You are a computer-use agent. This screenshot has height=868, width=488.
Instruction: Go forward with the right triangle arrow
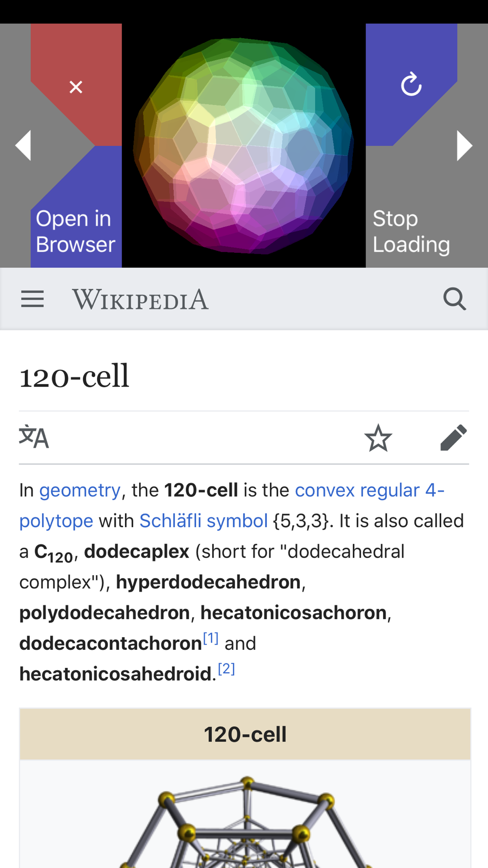465,145
